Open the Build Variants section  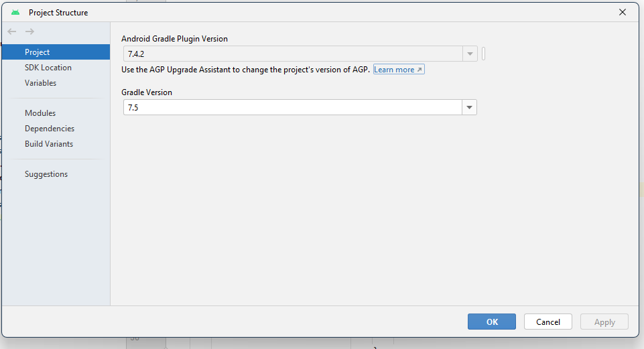49,144
